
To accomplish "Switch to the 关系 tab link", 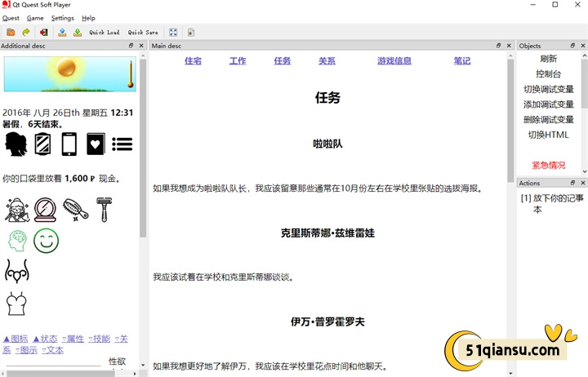I will click(x=327, y=61).
